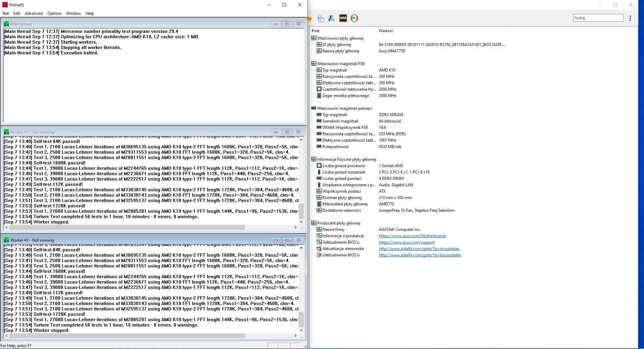The height and width of the screenshot is (349, 644).
Task: Open the Window menu in Prime95
Action: point(73,13)
